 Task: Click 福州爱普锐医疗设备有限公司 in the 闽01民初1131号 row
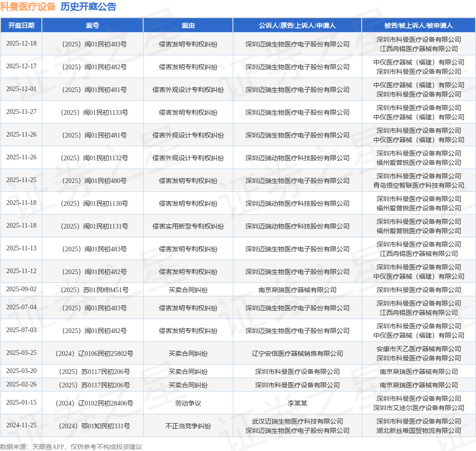click(x=419, y=231)
